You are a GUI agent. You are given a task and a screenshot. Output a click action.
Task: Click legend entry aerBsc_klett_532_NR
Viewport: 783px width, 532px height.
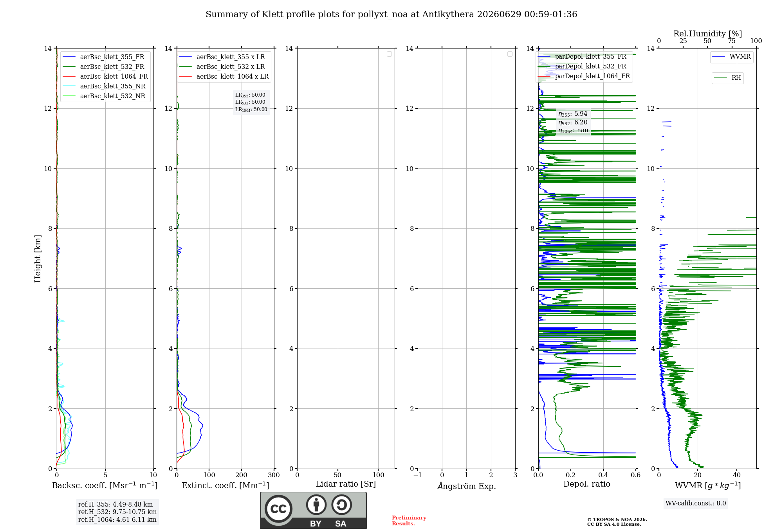pos(105,96)
